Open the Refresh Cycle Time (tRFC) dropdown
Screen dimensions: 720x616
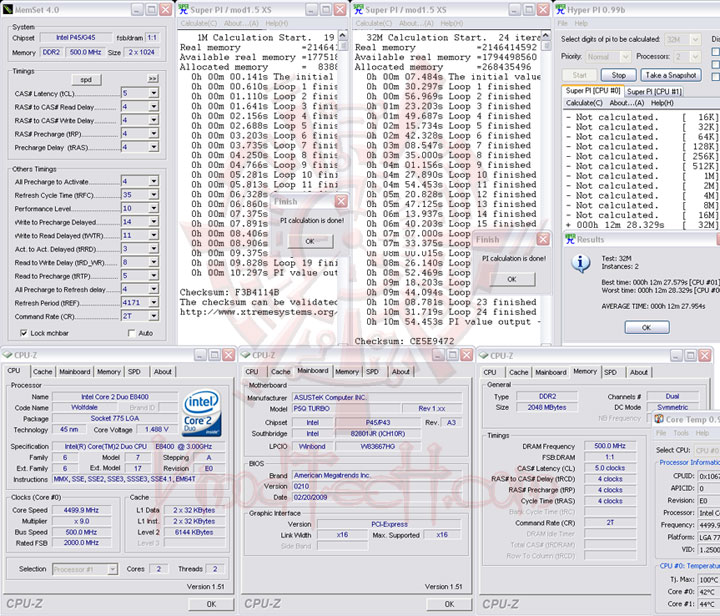click(x=153, y=195)
